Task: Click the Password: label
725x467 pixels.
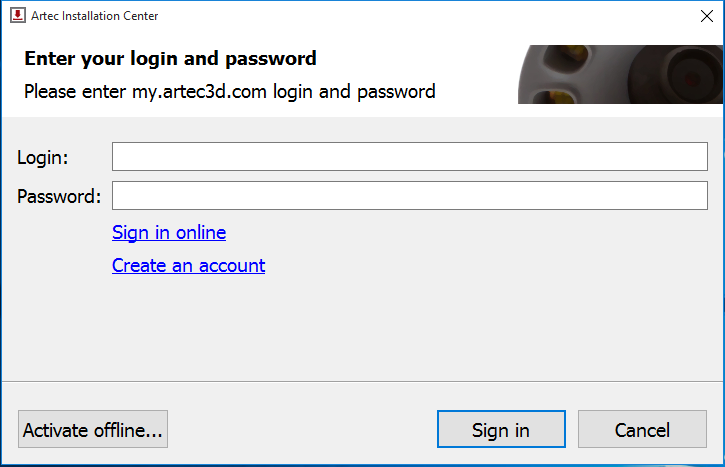Action: coord(59,197)
